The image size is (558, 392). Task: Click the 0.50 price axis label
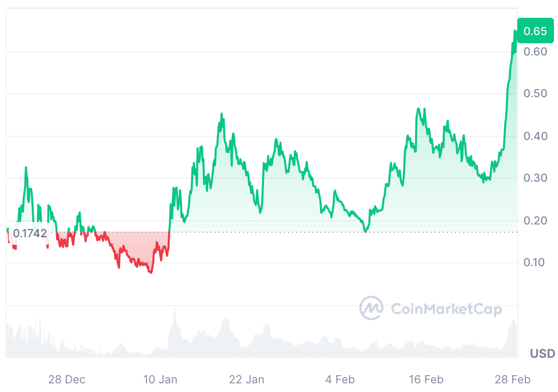[x=535, y=94]
